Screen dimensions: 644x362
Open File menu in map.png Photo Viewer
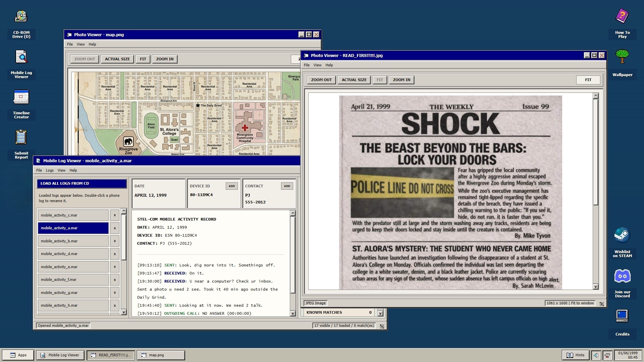[x=70, y=44]
